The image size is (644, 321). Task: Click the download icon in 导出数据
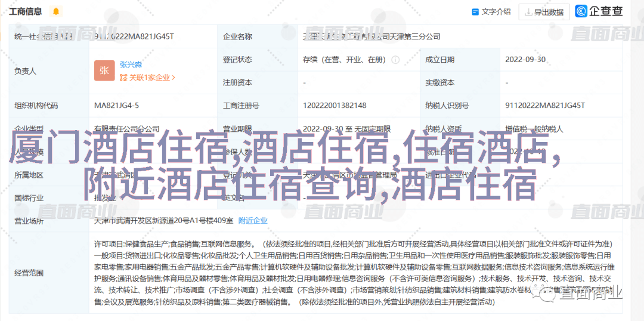click(528, 12)
